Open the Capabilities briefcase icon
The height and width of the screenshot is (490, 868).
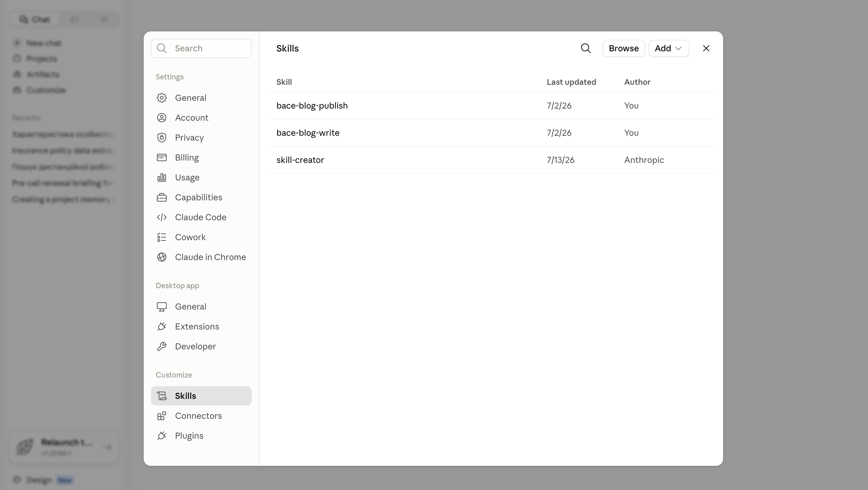tap(162, 197)
